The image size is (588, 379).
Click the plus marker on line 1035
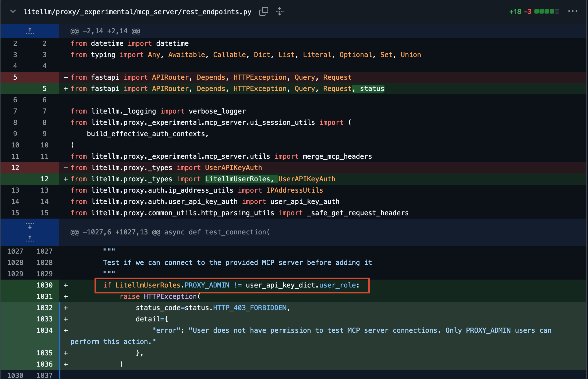tap(66, 353)
